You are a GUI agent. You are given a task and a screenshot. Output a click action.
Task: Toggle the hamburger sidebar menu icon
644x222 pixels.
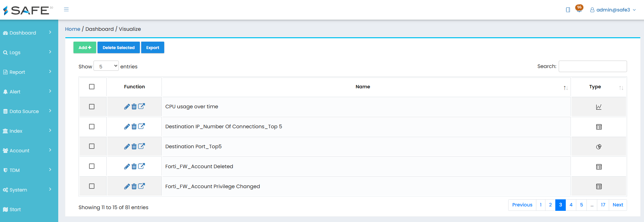[x=66, y=9]
